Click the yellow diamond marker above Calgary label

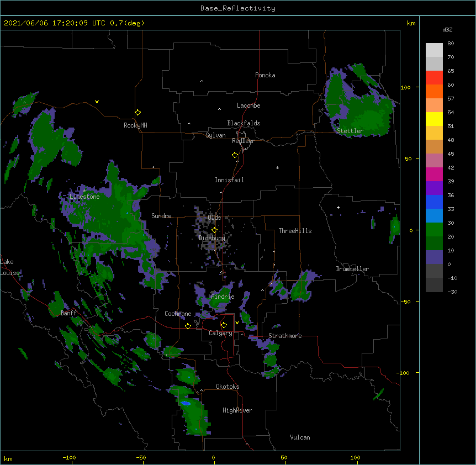[224, 325]
